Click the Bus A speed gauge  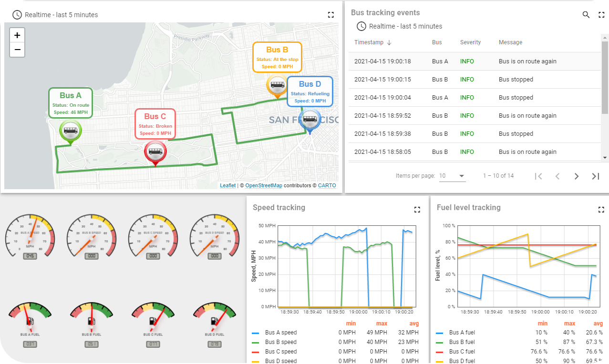tap(30, 237)
